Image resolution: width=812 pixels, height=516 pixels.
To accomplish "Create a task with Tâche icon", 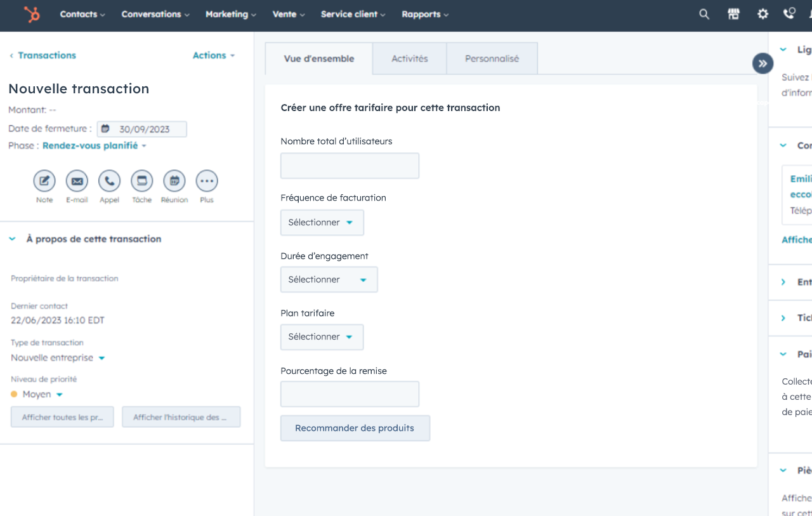I will pyautogui.click(x=141, y=182).
